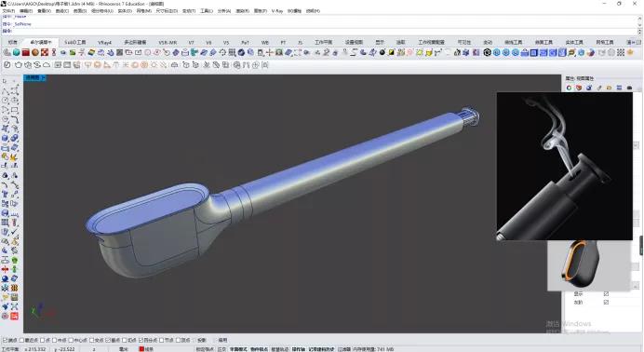Image resolution: width=644 pixels, height=352 pixels.
Task: Click the red checkered cube toolbar icon
Action: coord(45,52)
